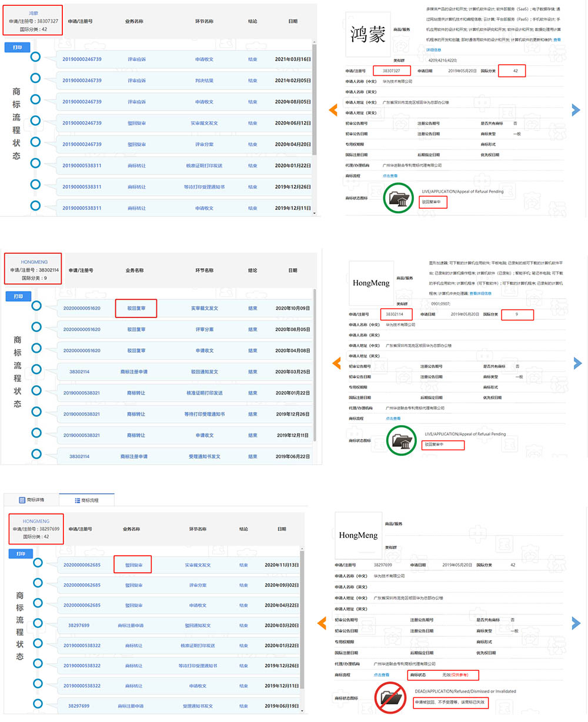Click timeline circle beside the 2019年06月22日 row
Screen dimensions: 588x722
coord(36,454)
